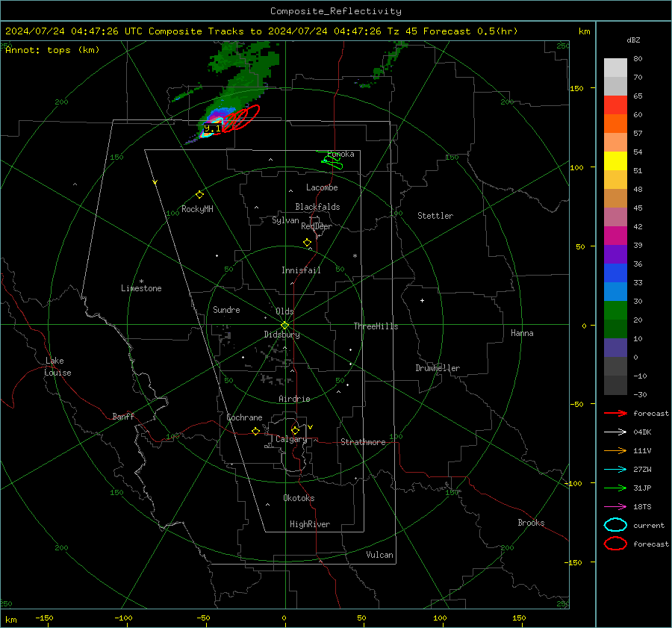This screenshot has height=628, width=672.
Task: Click the bright yellow swatch in dBZ scale
Action: [x=615, y=161]
